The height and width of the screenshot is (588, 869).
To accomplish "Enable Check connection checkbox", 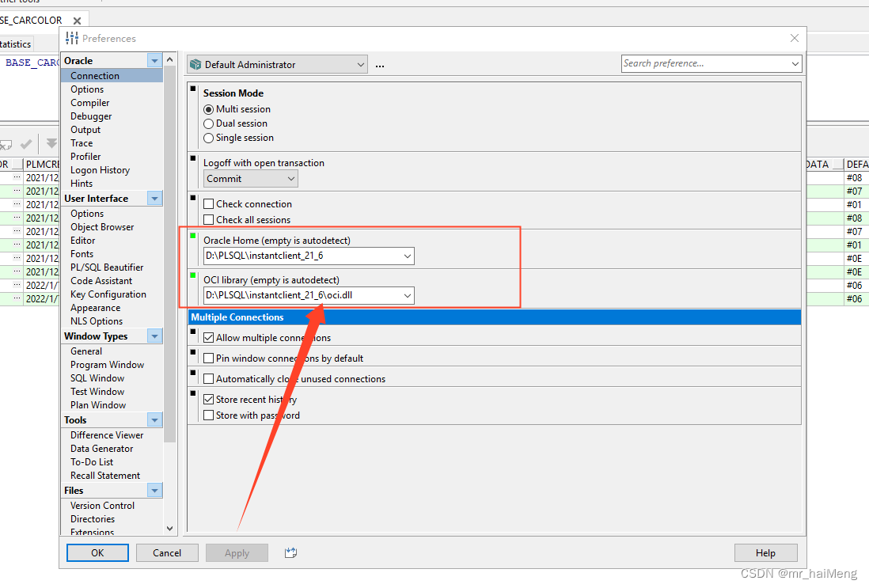I will tap(208, 204).
